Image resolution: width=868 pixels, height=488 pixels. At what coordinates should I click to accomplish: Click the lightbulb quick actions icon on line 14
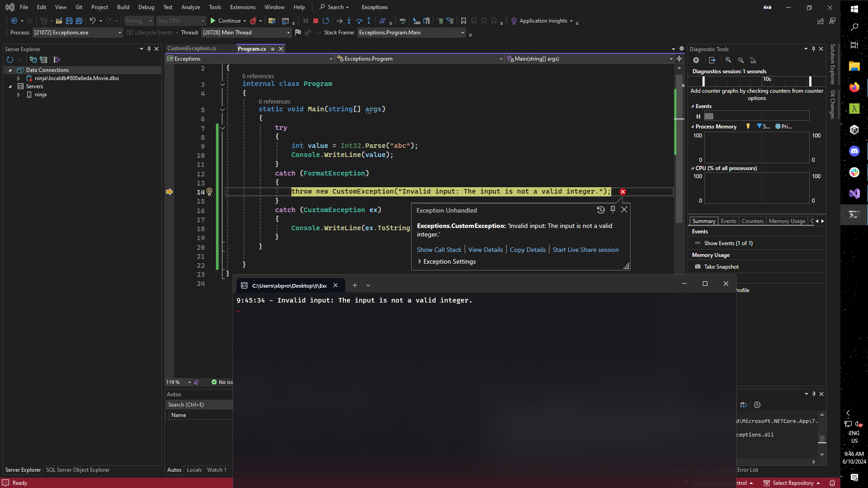pyautogui.click(x=209, y=192)
